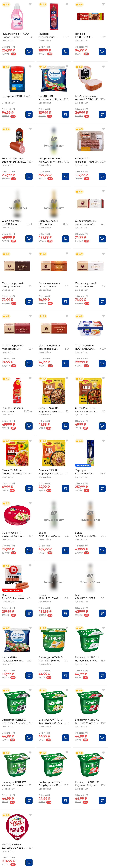
Task: Add Карбонад БЛИЖНИЕ ГОРКИ to cart
Action: [x=102, y=114]
